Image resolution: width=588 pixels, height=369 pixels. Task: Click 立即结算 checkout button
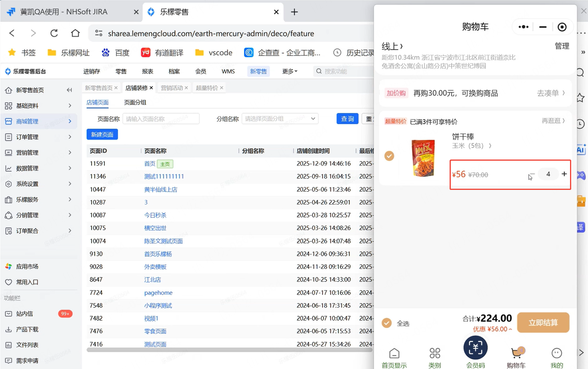pos(543,323)
